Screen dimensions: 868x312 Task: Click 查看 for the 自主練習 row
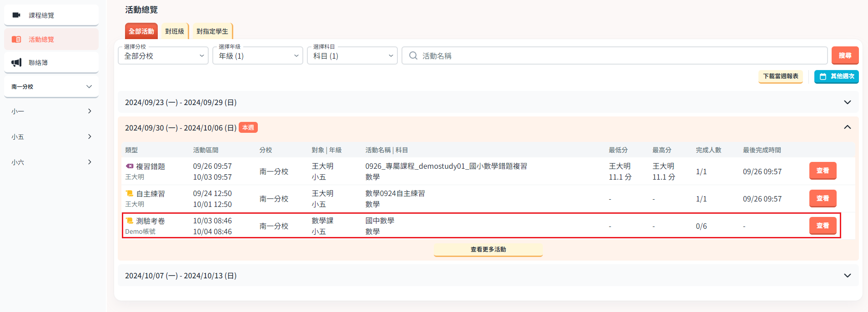pos(823,198)
